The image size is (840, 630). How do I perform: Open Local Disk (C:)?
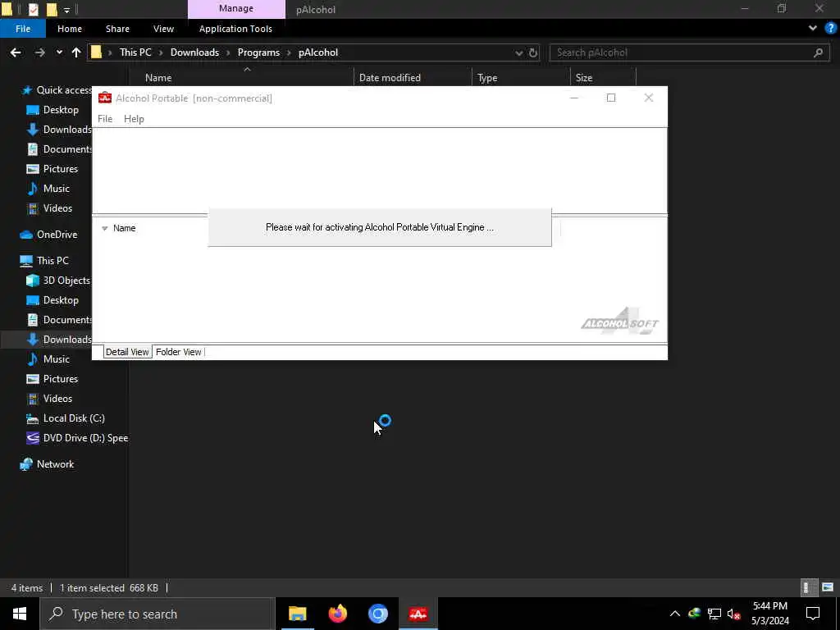tap(66, 418)
